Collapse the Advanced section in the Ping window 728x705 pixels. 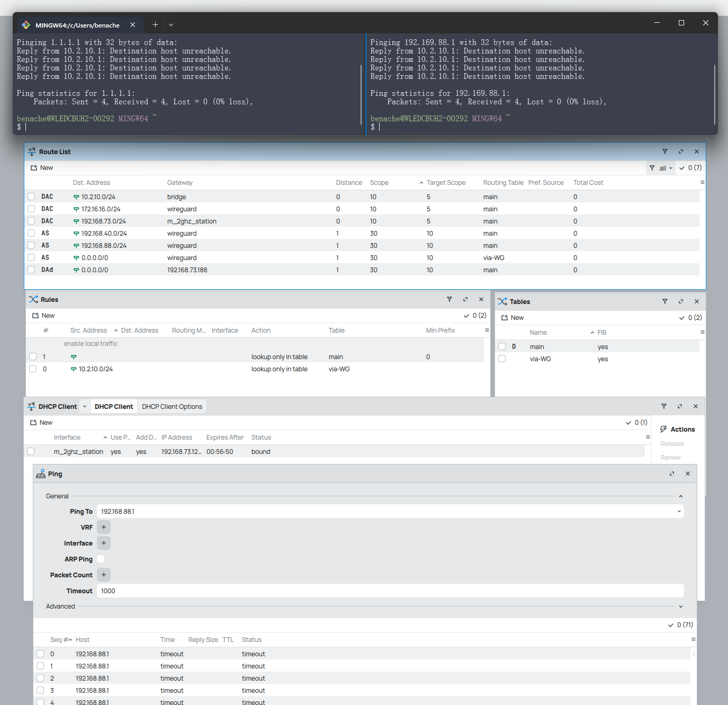pyautogui.click(x=681, y=606)
